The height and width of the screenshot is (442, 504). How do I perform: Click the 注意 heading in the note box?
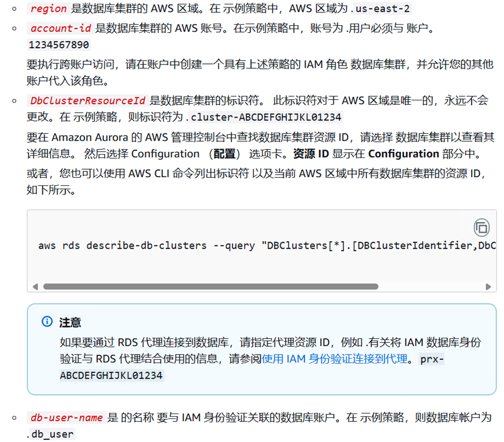coord(70,322)
